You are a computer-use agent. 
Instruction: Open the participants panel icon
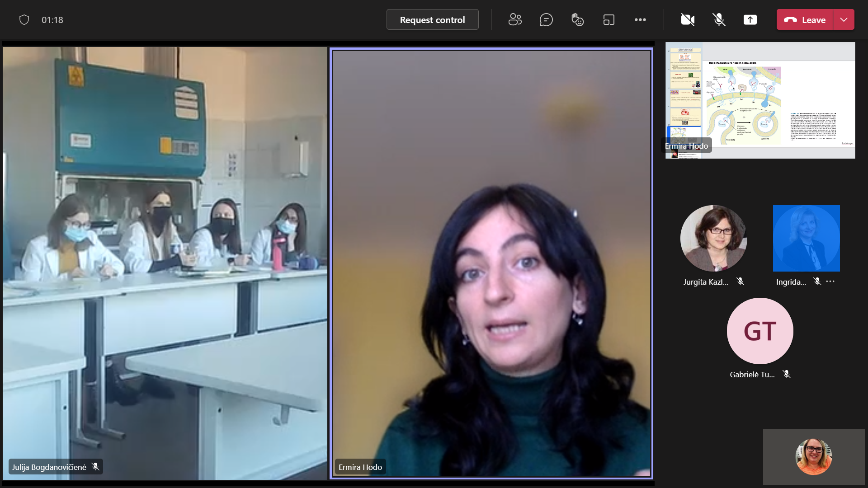click(515, 20)
